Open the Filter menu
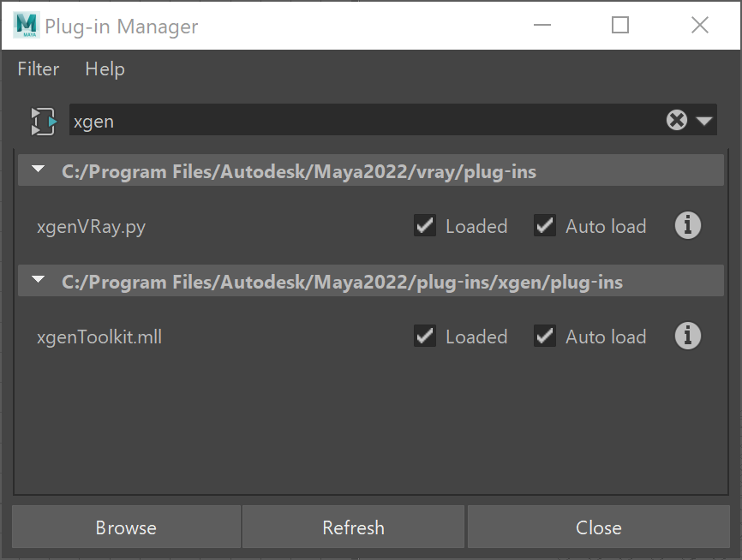The width and height of the screenshot is (742, 560). pos(39,69)
